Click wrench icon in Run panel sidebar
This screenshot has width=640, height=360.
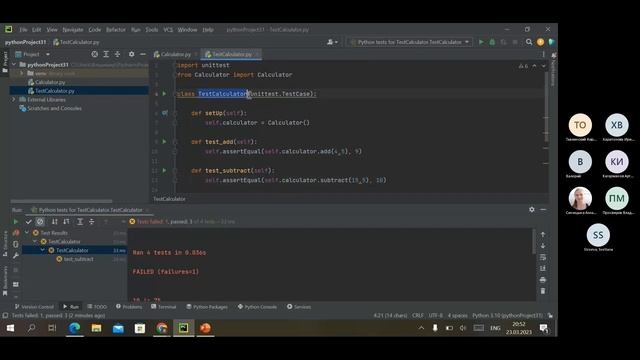(16, 256)
